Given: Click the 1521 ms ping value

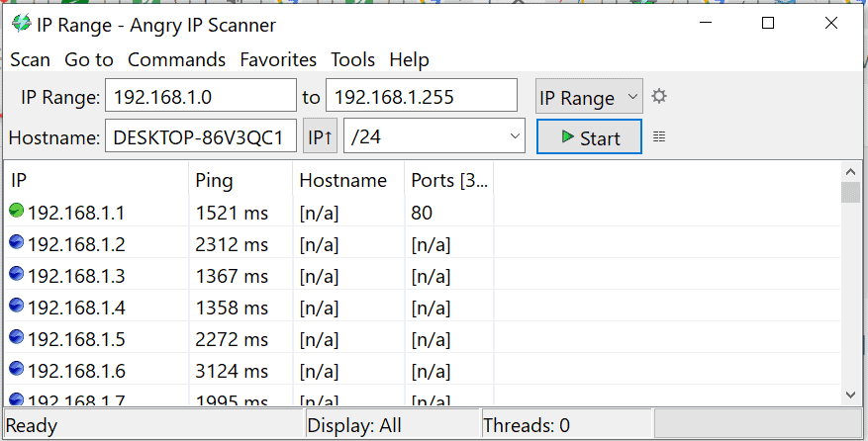Looking at the screenshot, I should click(x=232, y=213).
